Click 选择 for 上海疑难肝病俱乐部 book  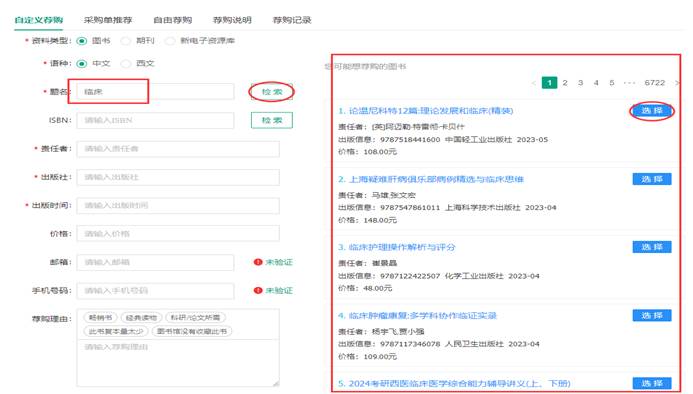(x=652, y=179)
